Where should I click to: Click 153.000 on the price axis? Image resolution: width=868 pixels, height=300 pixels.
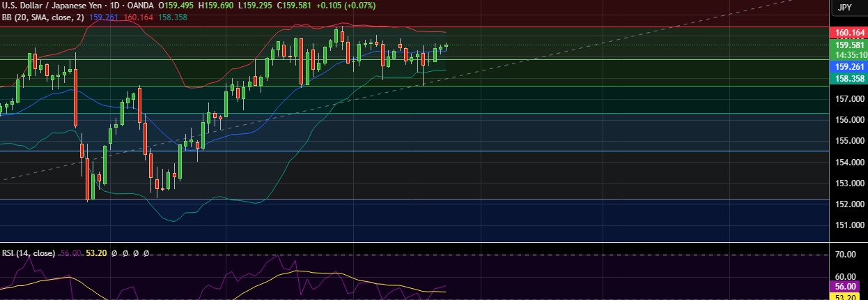[848, 183]
